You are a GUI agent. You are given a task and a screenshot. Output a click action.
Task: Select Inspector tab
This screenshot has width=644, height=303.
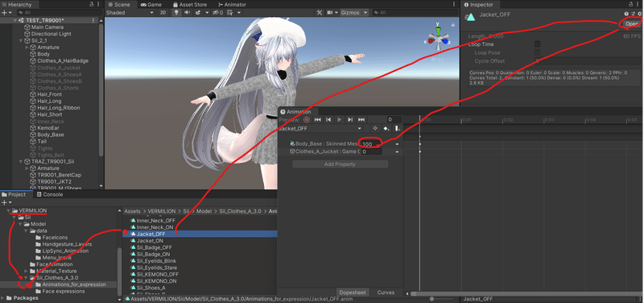pyautogui.click(x=479, y=5)
